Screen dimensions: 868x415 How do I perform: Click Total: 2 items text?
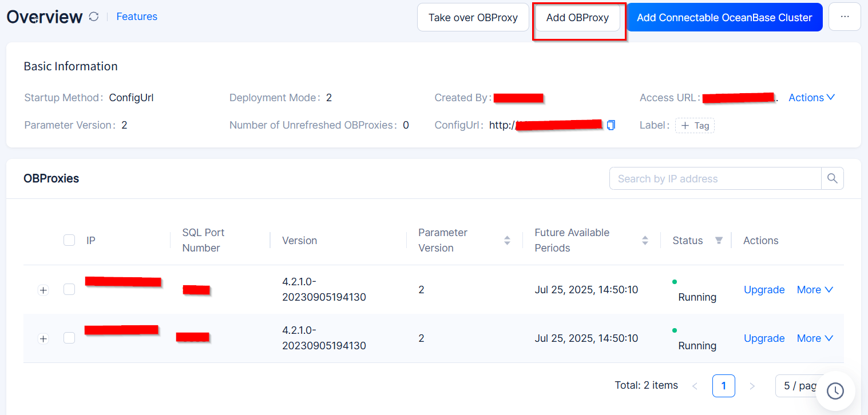646,385
